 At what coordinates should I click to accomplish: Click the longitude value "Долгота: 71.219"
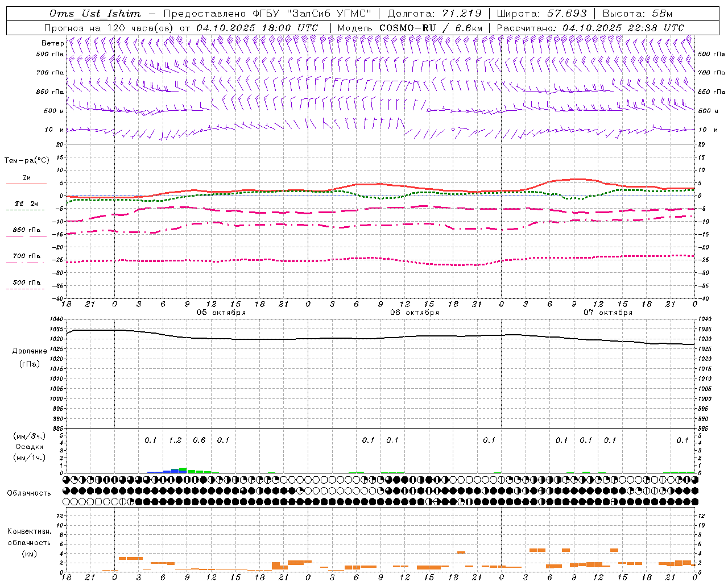pos(435,14)
